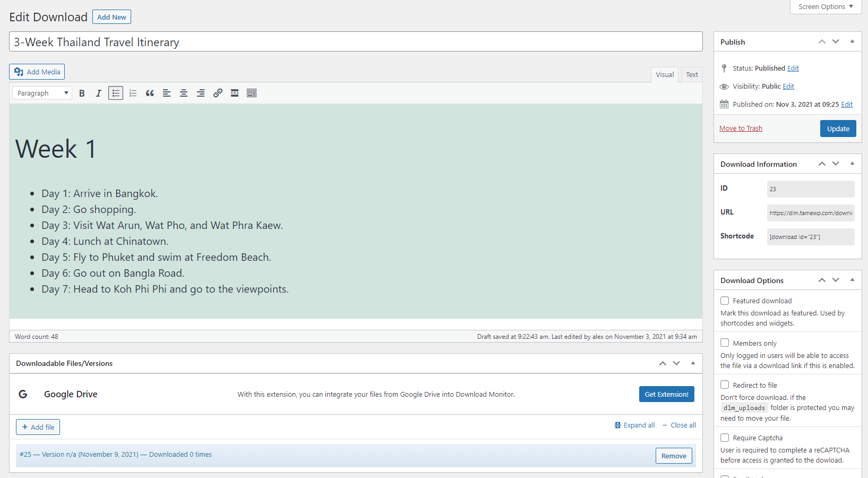Toggle the bulleted list button
The width and height of the screenshot is (868, 478).
[116, 93]
